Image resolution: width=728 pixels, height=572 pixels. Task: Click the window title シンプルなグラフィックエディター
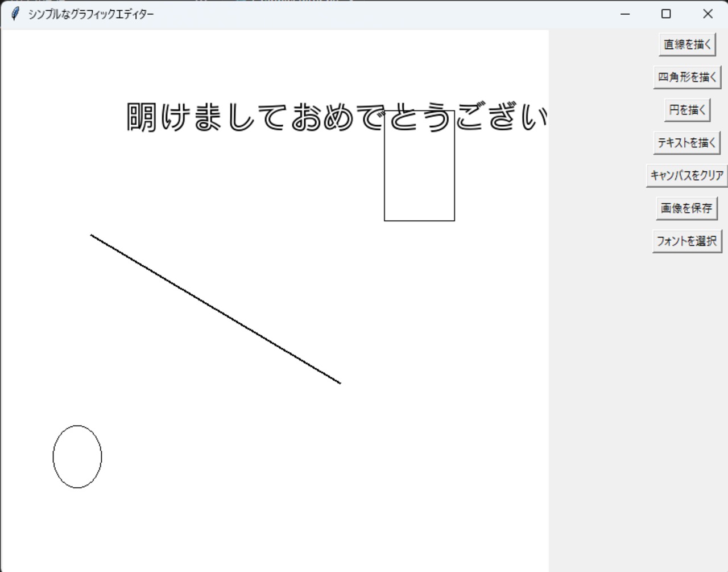point(91,14)
